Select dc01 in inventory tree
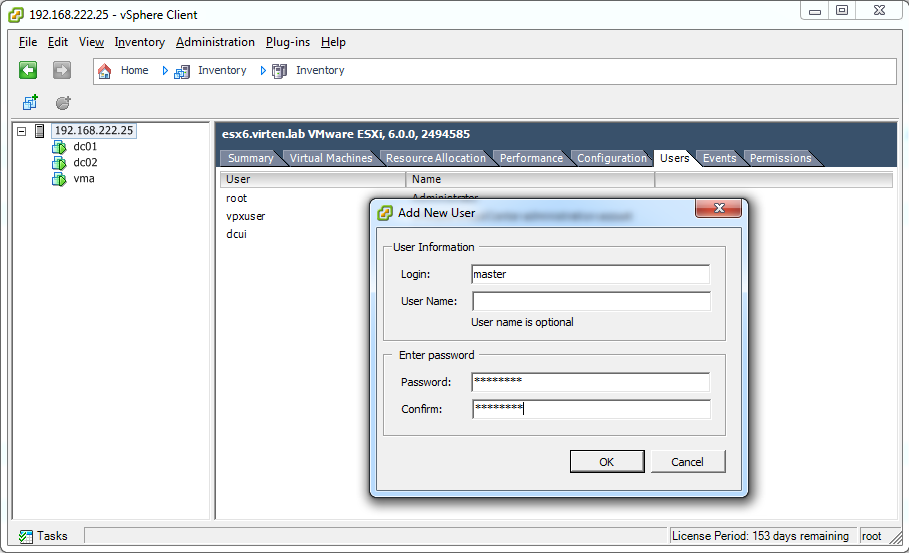This screenshot has width=909, height=553. (x=85, y=147)
